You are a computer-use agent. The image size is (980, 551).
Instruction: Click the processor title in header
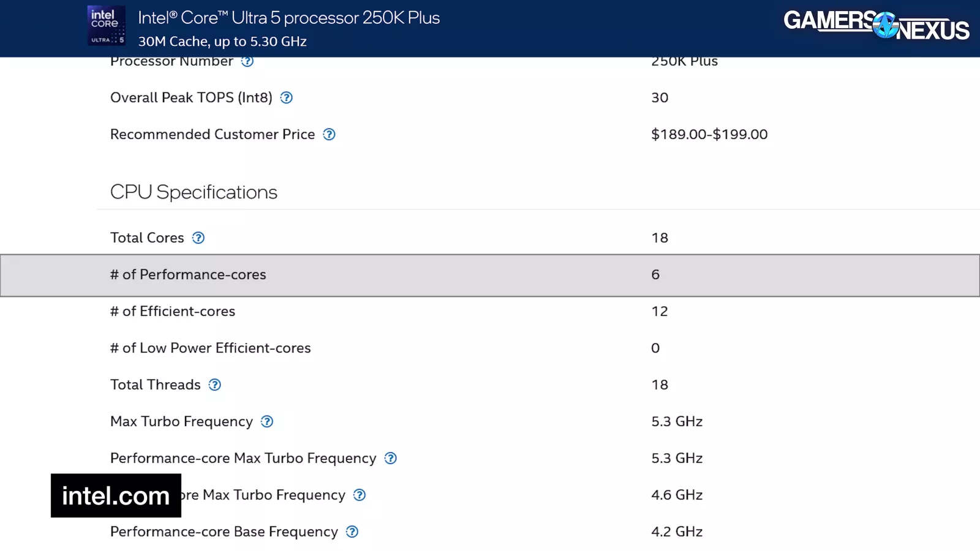(x=288, y=18)
